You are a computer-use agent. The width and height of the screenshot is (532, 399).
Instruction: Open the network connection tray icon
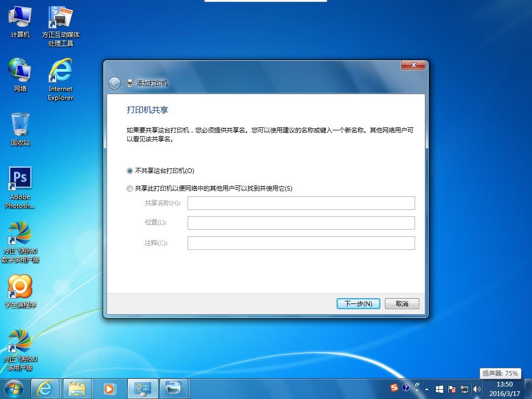(464, 389)
